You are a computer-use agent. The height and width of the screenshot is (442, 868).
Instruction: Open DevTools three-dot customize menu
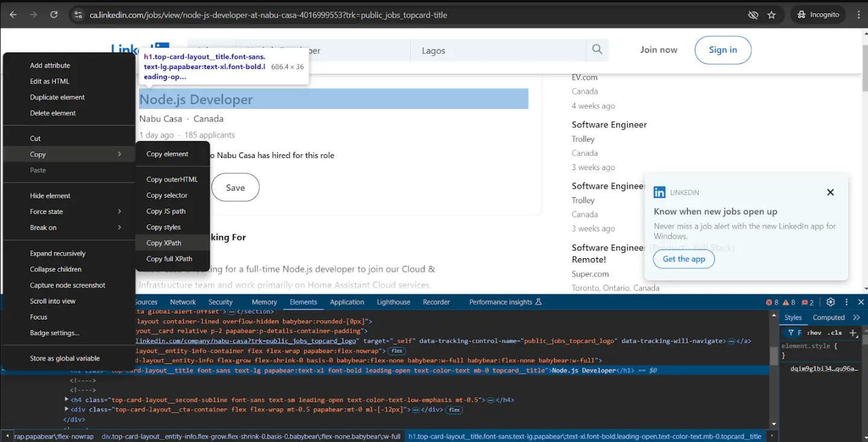[846, 302]
